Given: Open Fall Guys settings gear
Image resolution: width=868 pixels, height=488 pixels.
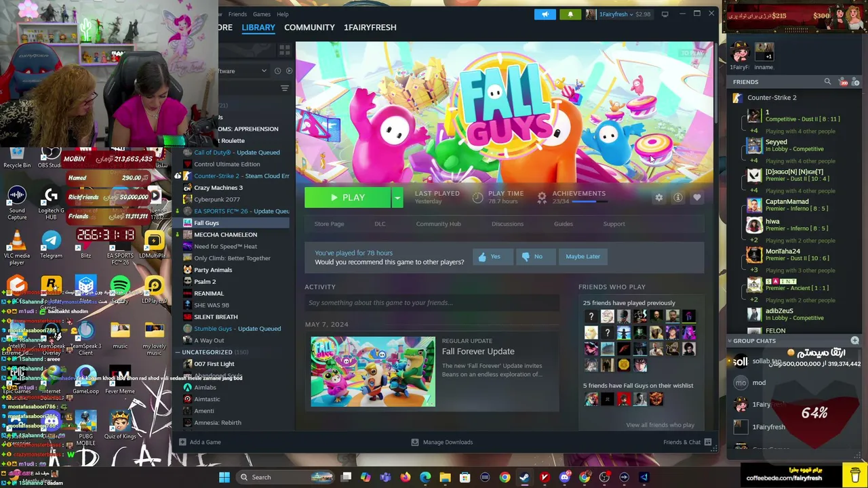Looking at the screenshot, I should (x=658, y=197).
